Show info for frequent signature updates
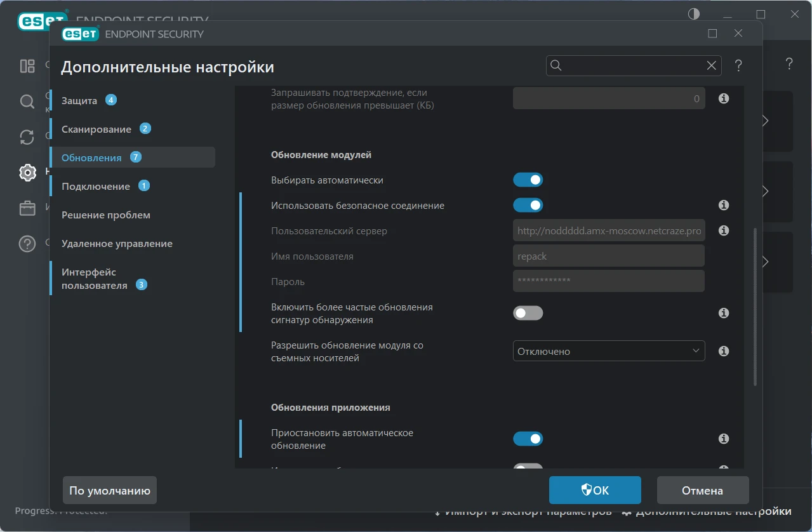 point(723,313)
